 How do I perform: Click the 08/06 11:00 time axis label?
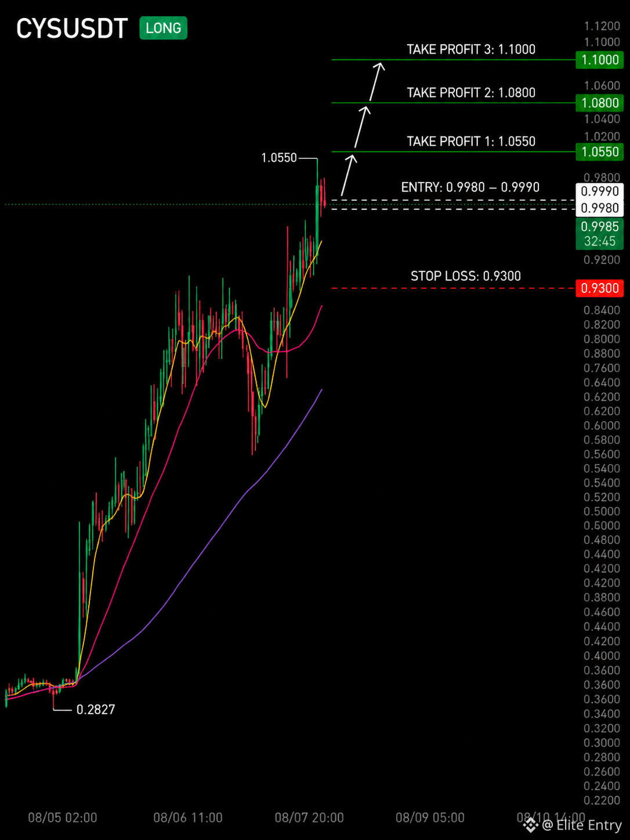point(188,818)
